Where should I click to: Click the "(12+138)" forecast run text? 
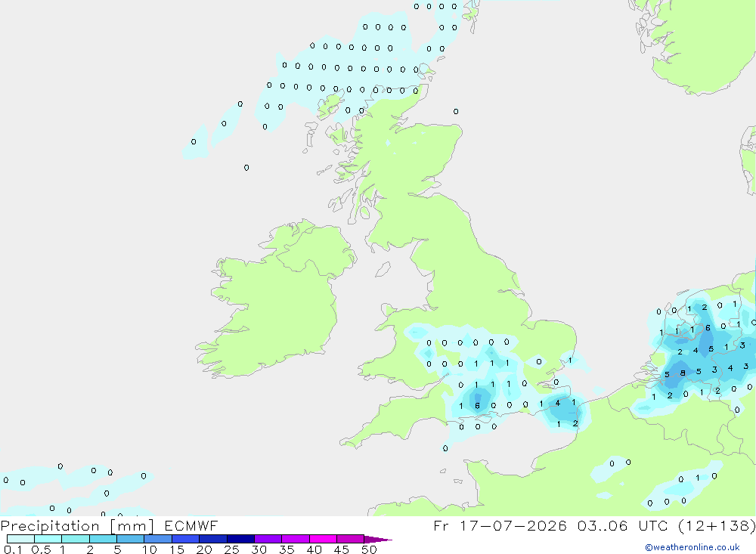717,525
